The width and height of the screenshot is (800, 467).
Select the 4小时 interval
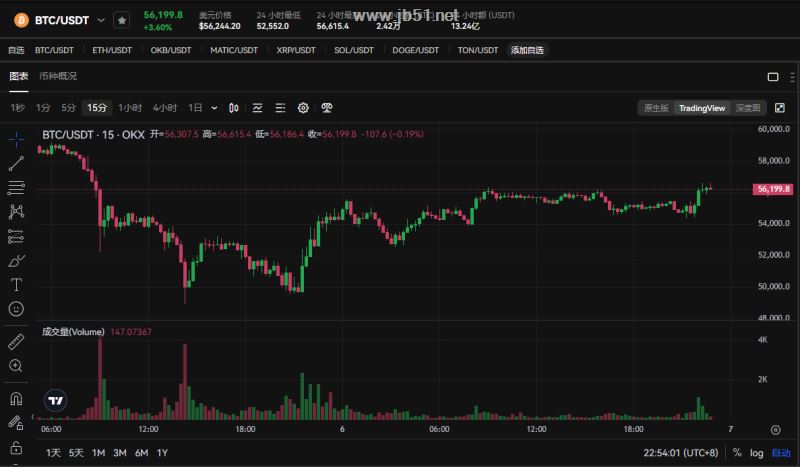[165, 108]
